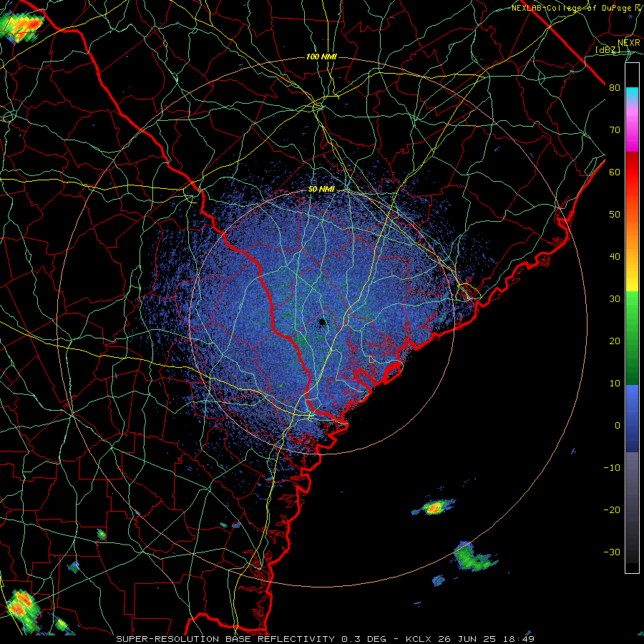Click the intense storm cell in top-left corner
644x644 pixels.
(21, 26)
